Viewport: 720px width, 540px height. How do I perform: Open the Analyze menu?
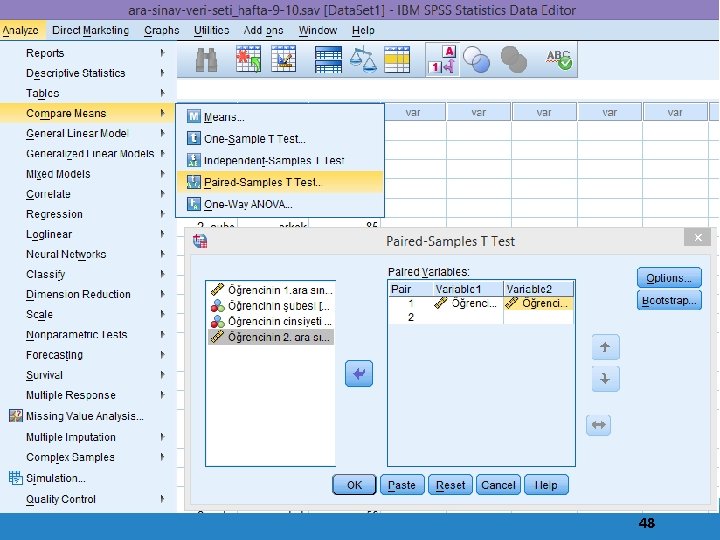pyautogui.click(x=21, y=30)
